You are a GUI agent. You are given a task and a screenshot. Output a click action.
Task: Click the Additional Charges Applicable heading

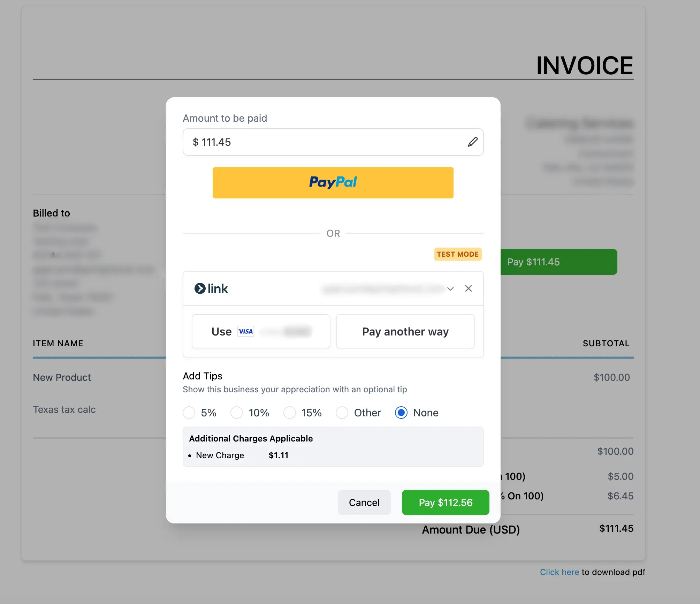point(251,438)
